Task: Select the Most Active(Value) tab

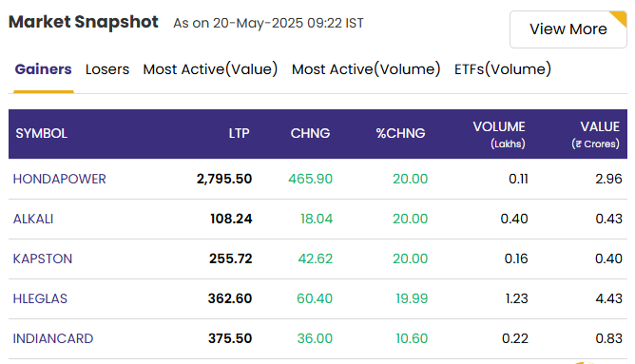Action: 210,69
